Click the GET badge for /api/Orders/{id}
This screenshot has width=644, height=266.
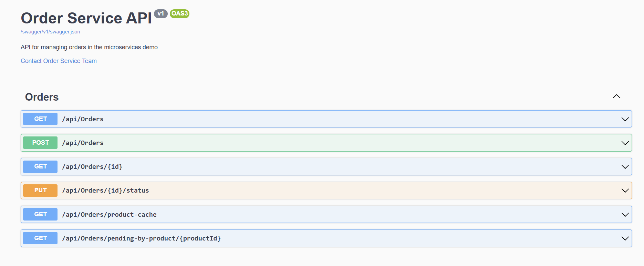[x=40, y=166]
